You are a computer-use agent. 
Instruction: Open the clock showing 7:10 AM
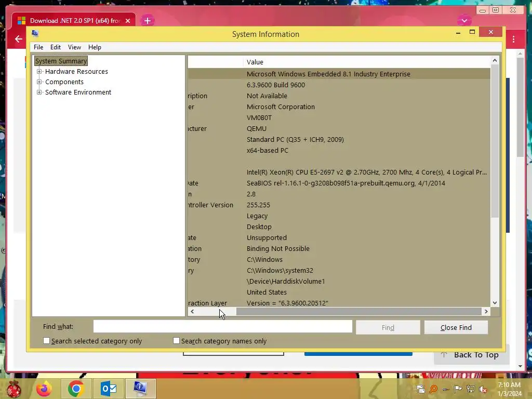tap(509, 385)
